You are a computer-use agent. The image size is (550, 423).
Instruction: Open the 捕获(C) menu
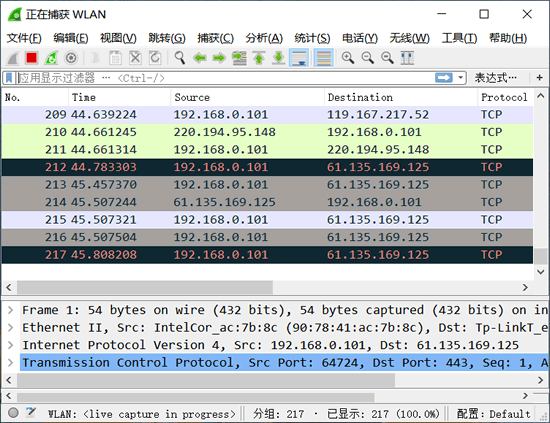click(x=215, y=38)
